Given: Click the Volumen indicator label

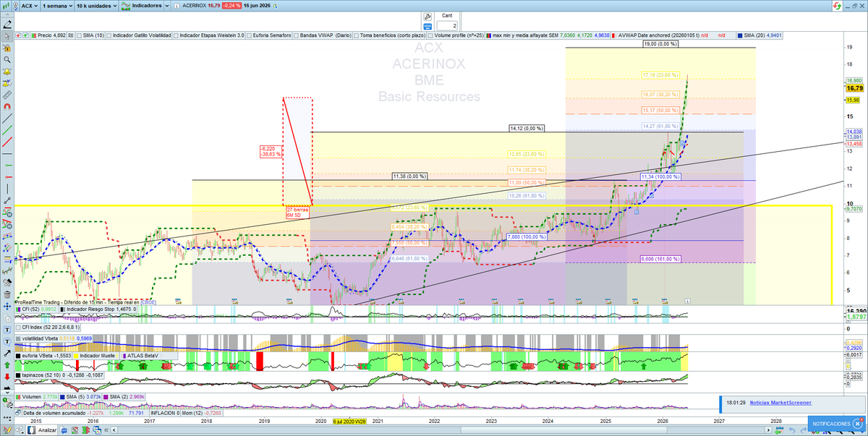Looking at the screenshot, I should click(x=31, y=397).
